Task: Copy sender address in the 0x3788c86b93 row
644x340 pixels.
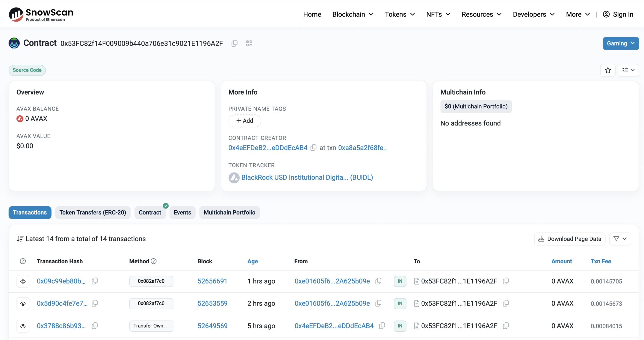Action: tap(382, 326)
